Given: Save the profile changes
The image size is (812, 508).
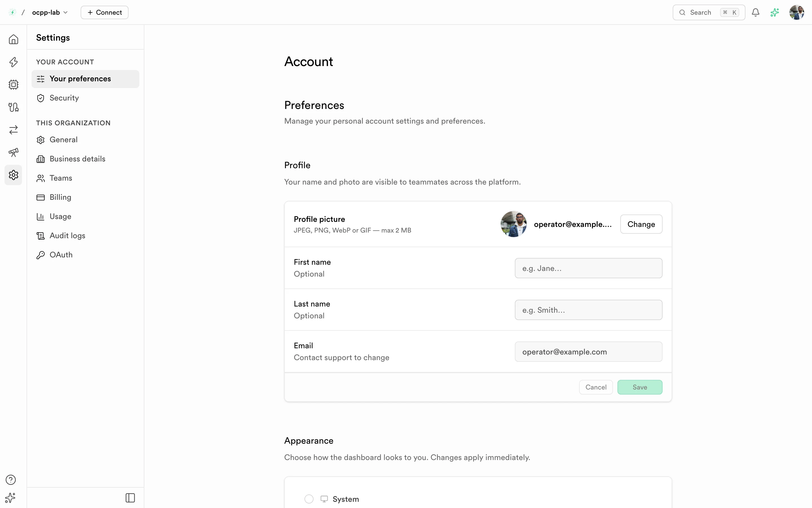Looking at the screenshot, I should tap(639, 387).
